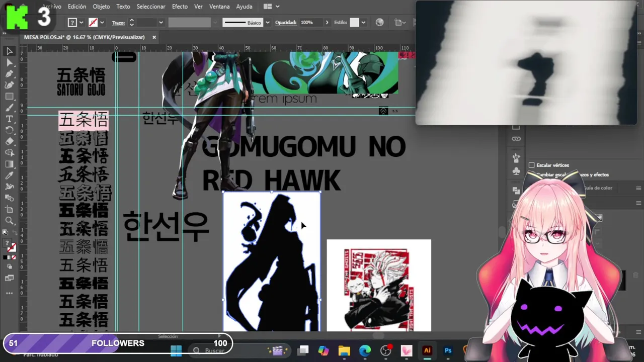Viewport: 644px width, 362px height.
Task: Open the Ventana menu
Action: pos(219,7)
